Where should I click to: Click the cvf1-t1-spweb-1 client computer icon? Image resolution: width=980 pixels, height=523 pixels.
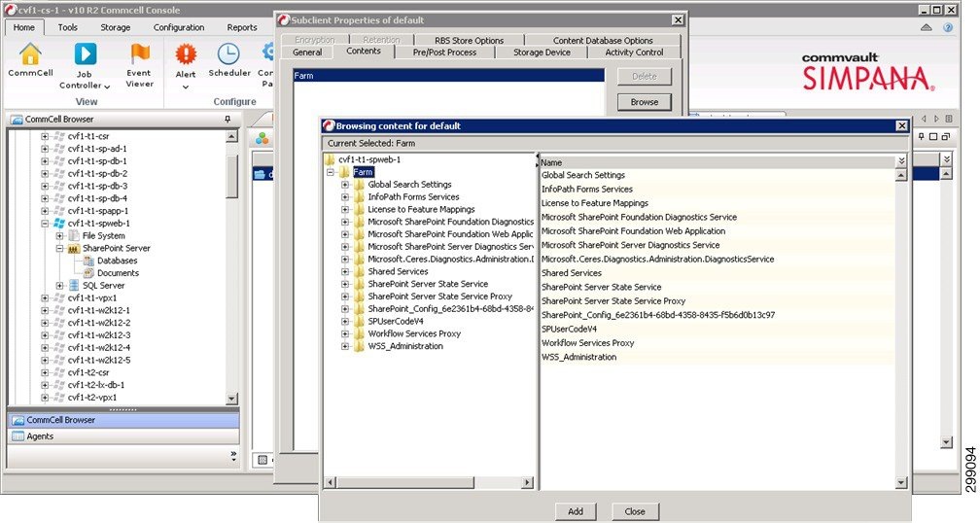coord(59,223)
